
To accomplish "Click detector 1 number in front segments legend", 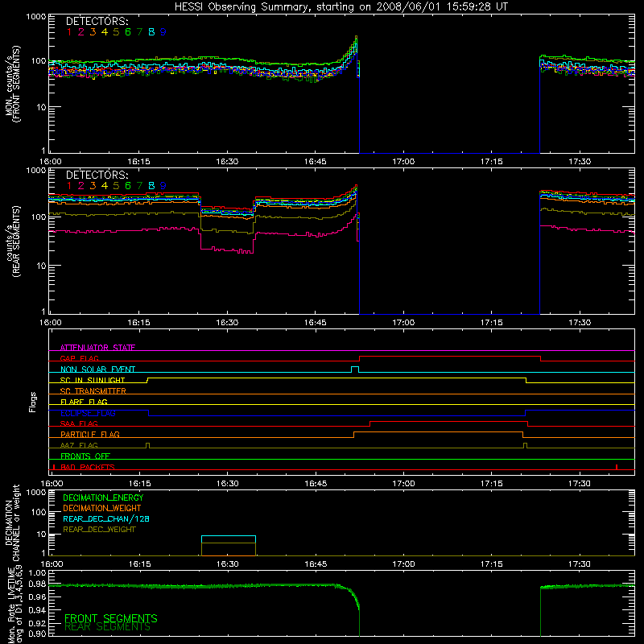I will point(69,32).
